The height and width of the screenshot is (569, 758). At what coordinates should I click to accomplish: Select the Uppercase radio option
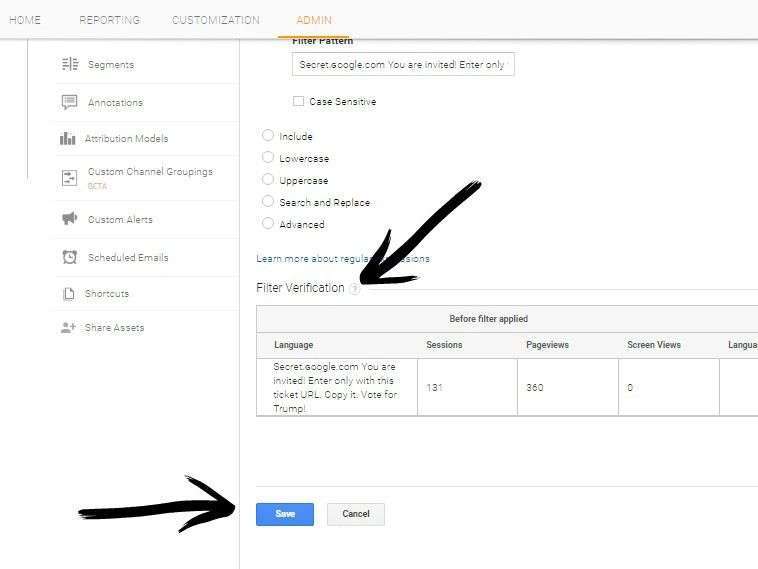267,179
